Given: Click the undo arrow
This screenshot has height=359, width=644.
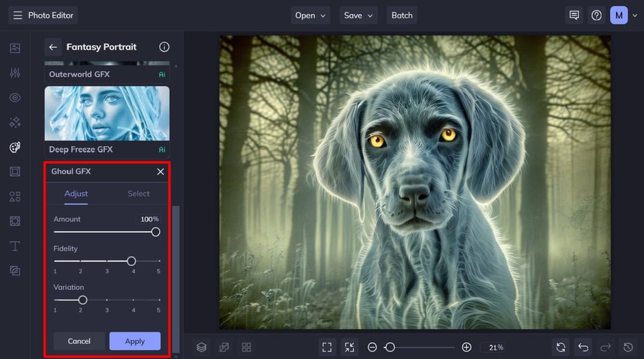Looking at the screenshot, I should tap(583, 347).
